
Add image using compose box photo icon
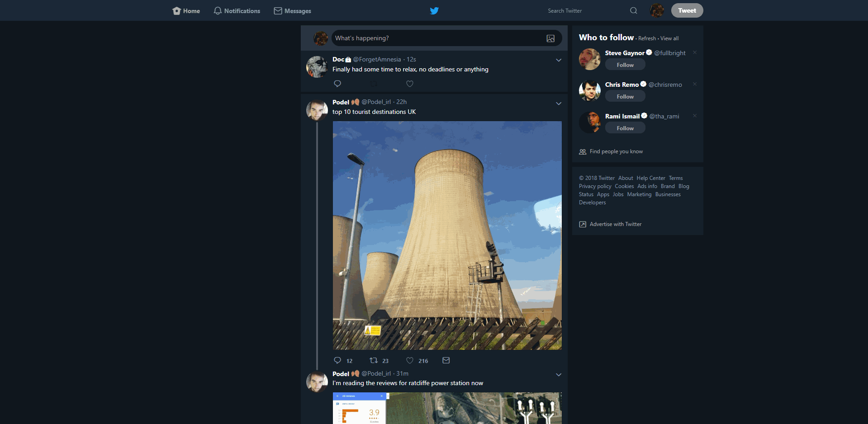coord(550,38)
